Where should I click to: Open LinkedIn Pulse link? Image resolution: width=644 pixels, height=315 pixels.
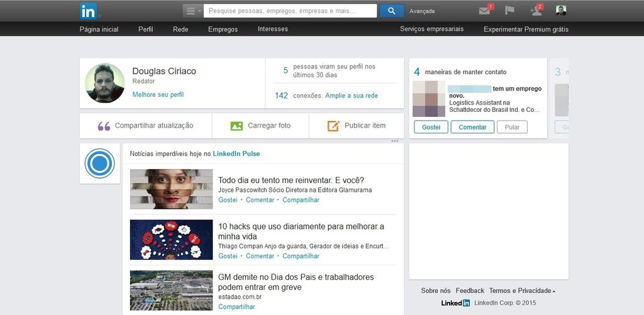pos(236,153)
